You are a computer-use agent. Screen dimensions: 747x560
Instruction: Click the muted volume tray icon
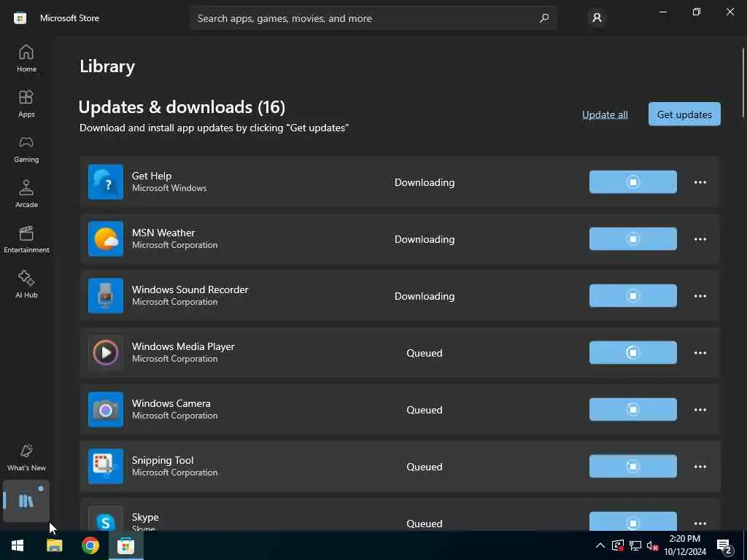[653, 545]
